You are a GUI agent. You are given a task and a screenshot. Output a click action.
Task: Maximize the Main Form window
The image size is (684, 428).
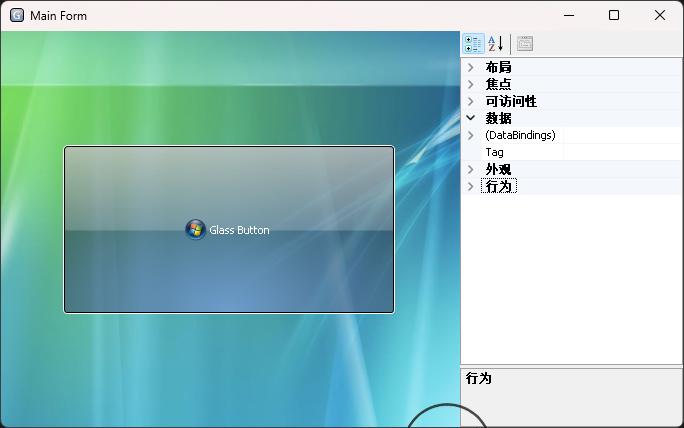(614, 15)
